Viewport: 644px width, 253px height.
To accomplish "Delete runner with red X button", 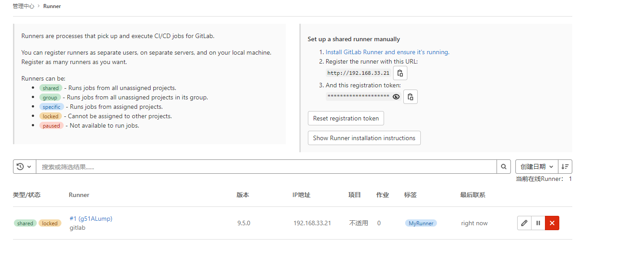I will click(x=552, y=223).
